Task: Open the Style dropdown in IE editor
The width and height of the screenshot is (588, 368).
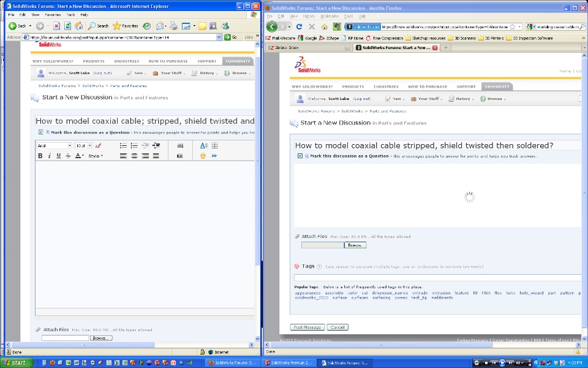Action: tap(96, 156)
